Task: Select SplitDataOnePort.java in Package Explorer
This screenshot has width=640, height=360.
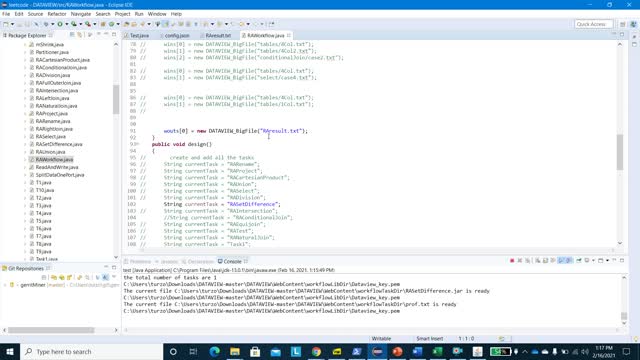Action: coord(60,175)
